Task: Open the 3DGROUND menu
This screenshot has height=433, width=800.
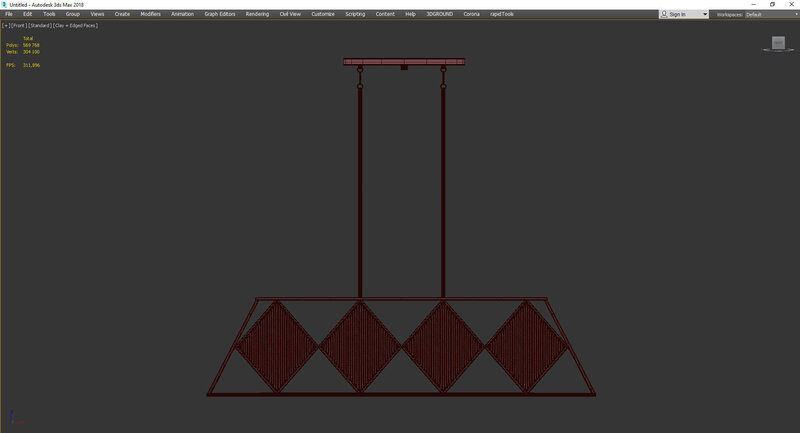Action: [x=439, y=14]
